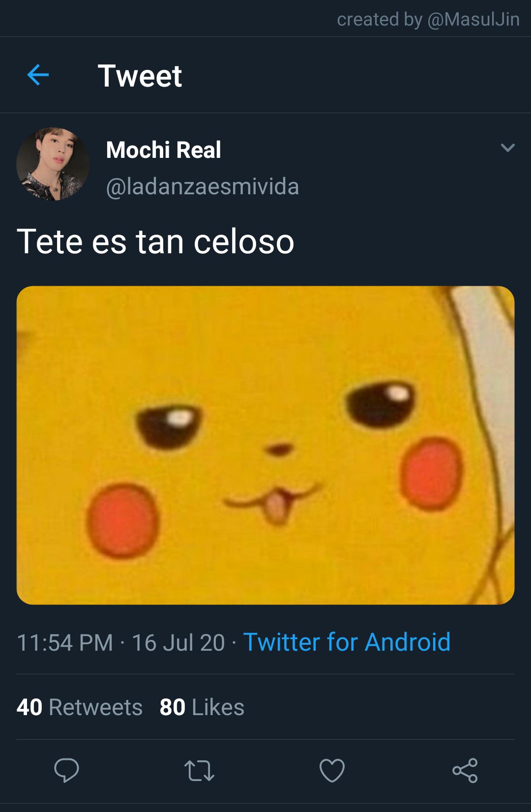Tap the created by @MasulJin watermark

(x=428, y=19)
